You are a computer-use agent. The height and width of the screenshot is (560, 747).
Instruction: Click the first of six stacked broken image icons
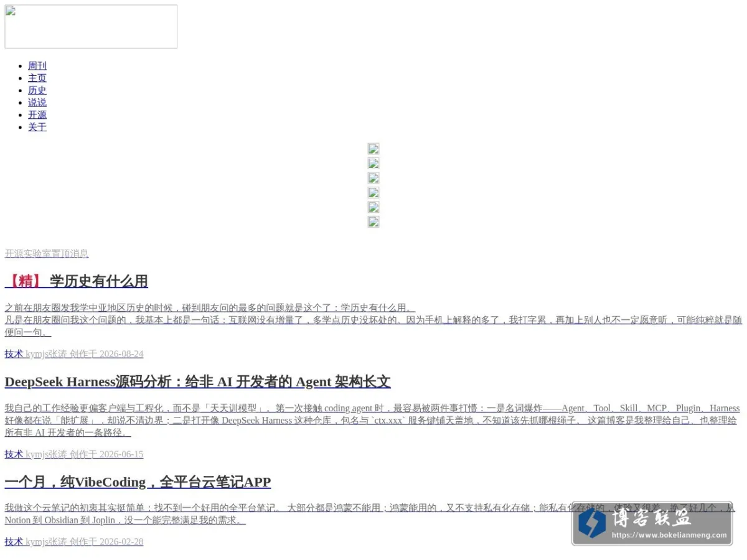point(374,149)
